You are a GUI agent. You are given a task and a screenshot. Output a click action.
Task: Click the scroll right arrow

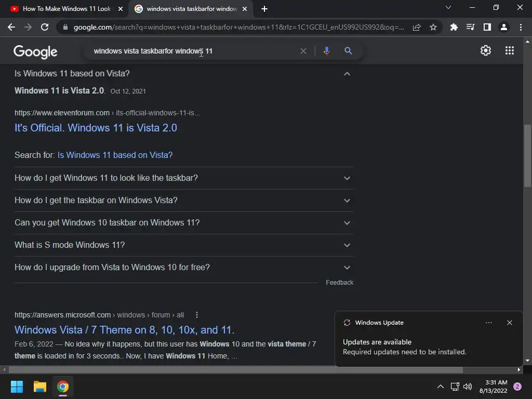tap(519, 369)
